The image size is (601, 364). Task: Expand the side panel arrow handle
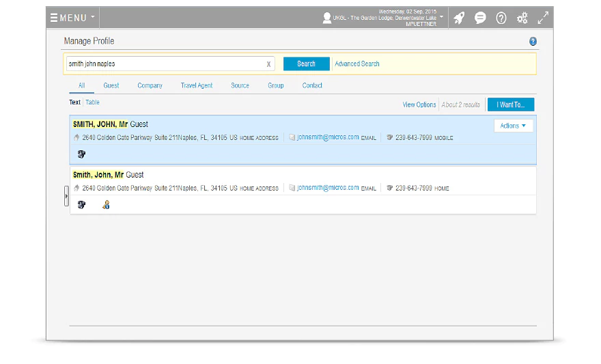(x=66, y=196)
